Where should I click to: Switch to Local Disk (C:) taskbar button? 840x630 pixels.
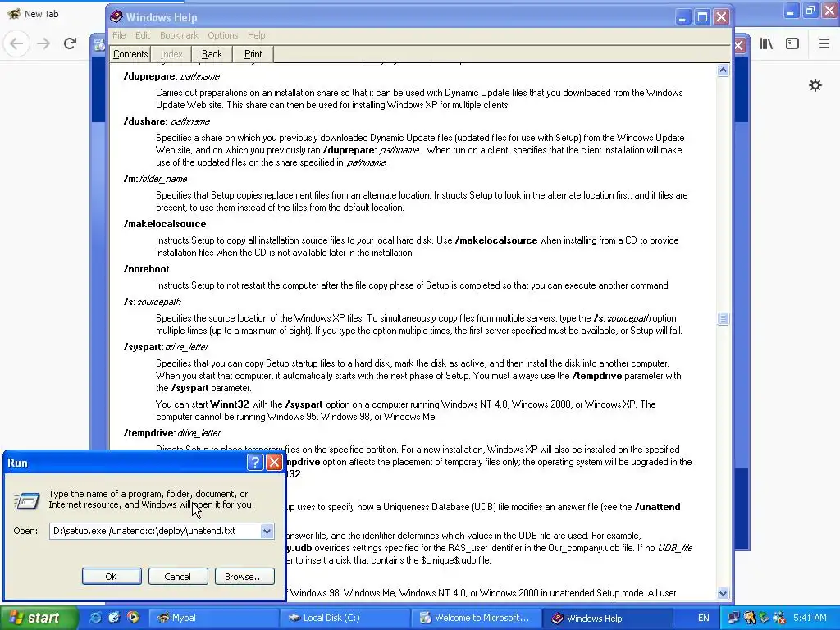(x=344, y=618)
